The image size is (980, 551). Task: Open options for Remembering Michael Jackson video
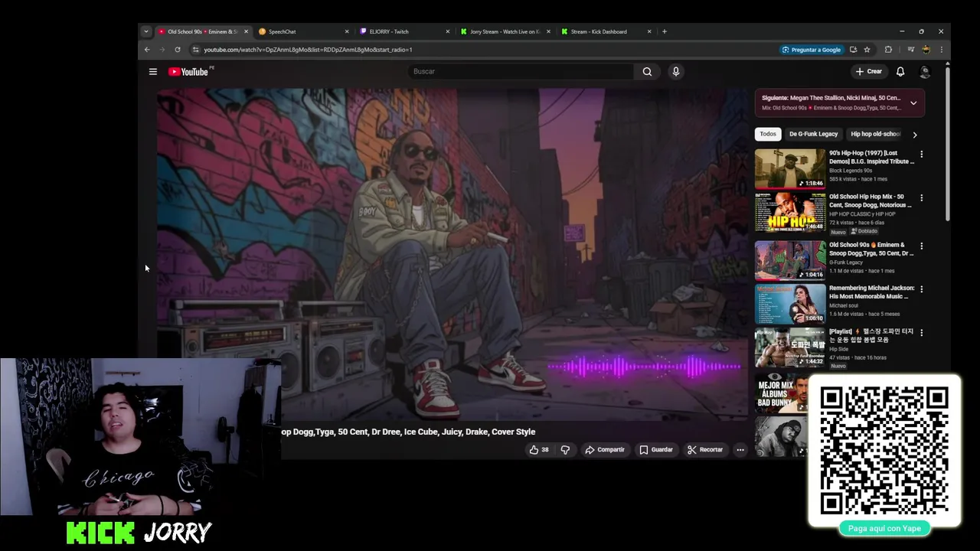click(921, 289)
